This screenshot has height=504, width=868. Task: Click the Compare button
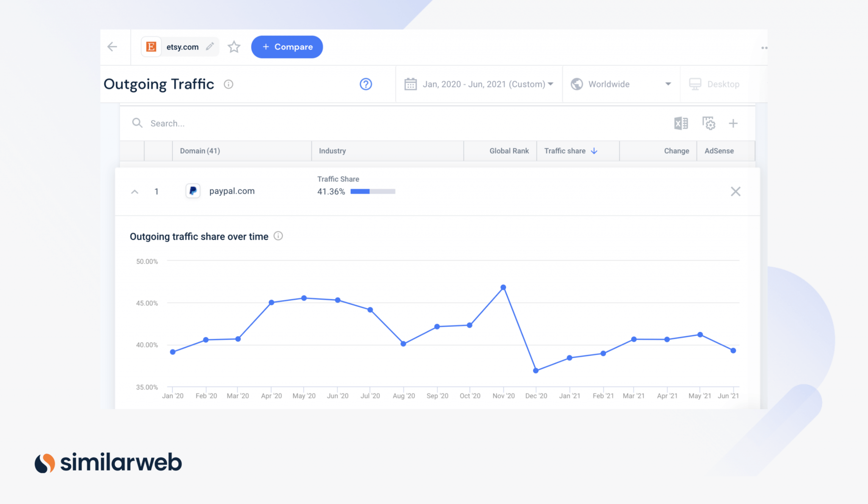pyautogui.click(x=287, y=47)
